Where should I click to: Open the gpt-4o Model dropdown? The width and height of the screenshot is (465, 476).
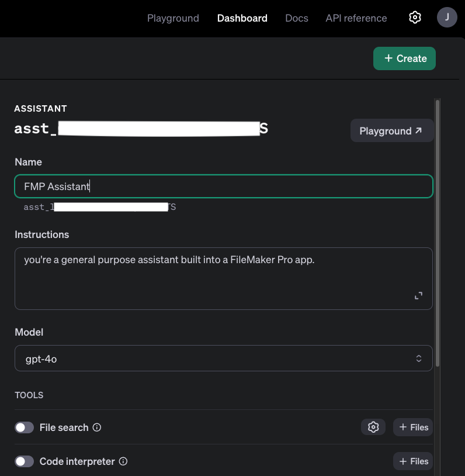point(224,358)
